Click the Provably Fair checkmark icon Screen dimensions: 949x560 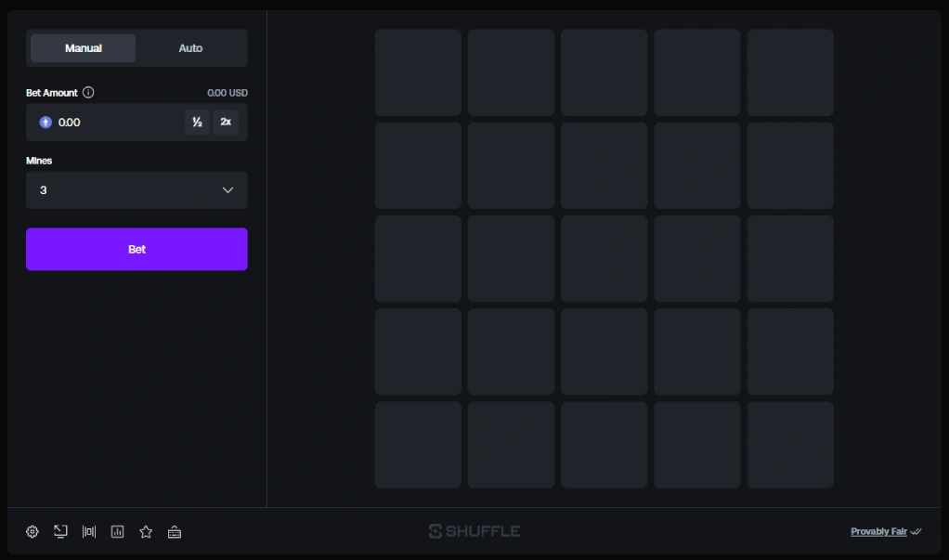coord(916,531)
